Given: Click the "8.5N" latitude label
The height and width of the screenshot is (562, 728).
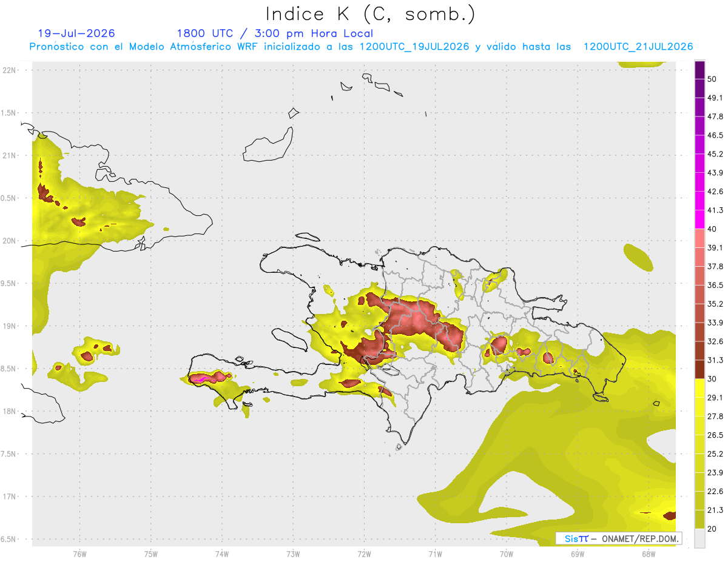Looking at the screenshot, I should (x=9, y=369).
